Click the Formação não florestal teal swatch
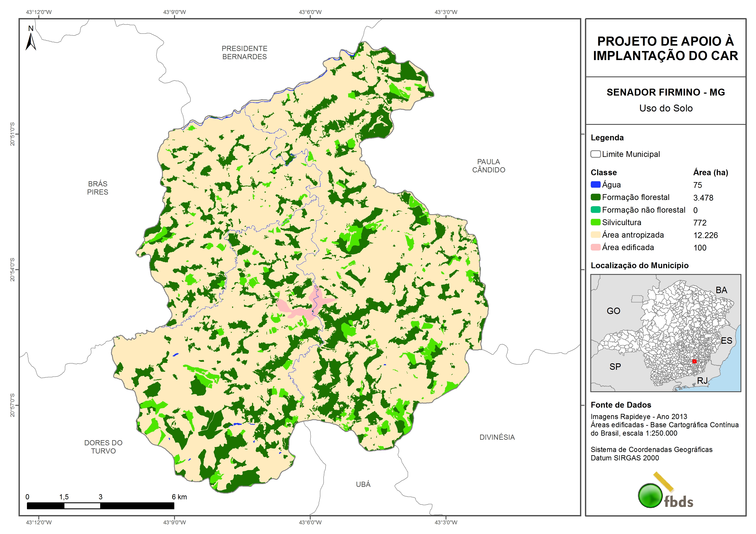Screen dimensions: 756x534 (x=595, y=210)
